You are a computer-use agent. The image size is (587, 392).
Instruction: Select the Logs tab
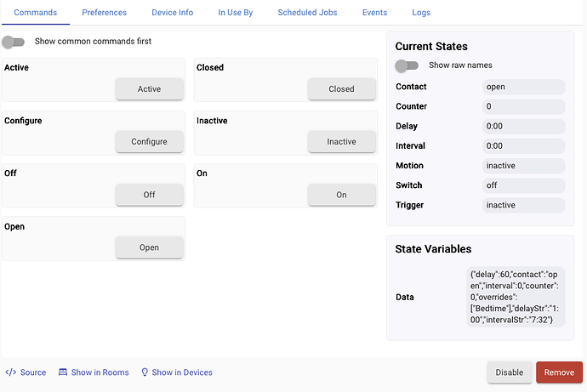pos(420,13)
